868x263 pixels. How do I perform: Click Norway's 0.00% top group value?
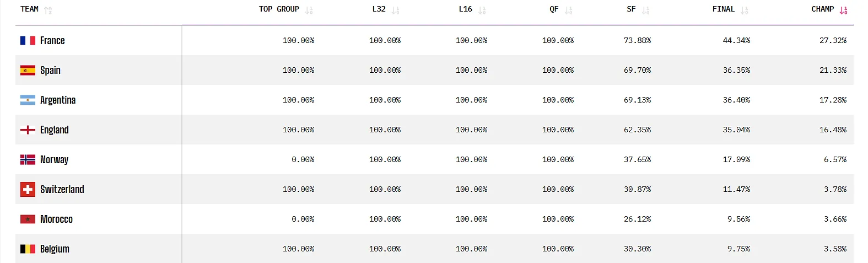click(x=303, y=159)
